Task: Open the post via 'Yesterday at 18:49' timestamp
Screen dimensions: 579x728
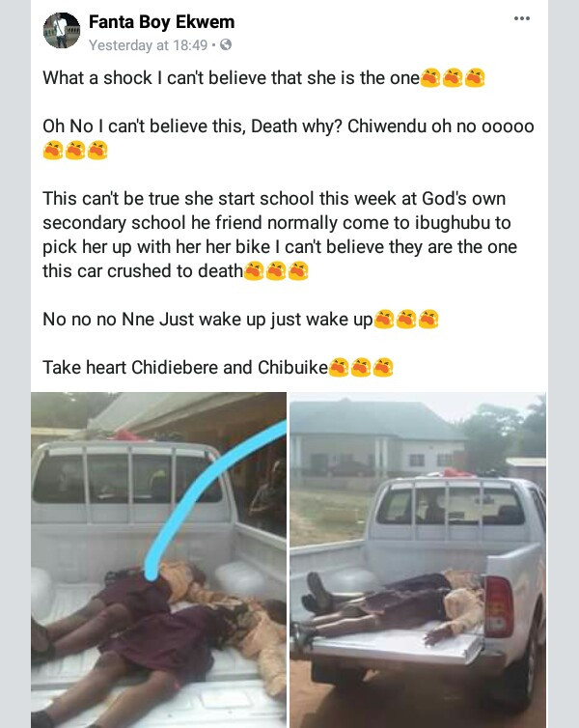Action: (148, 45)
